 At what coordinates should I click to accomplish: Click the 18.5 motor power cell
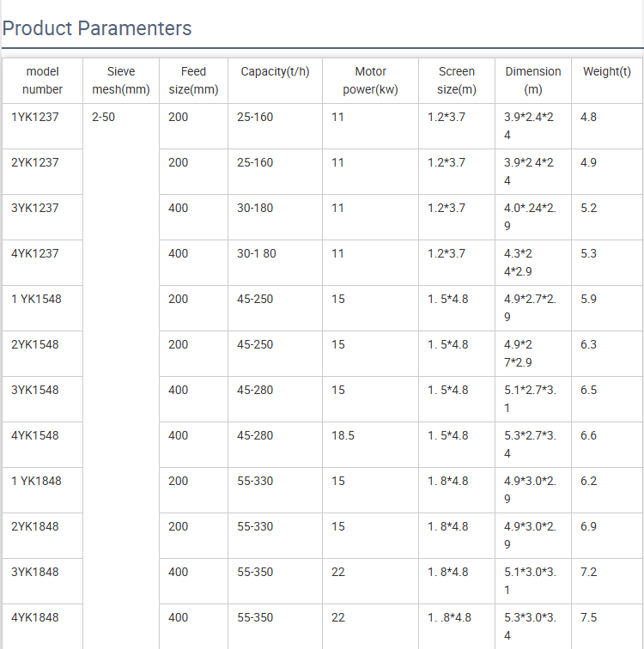tap(343, 435)
